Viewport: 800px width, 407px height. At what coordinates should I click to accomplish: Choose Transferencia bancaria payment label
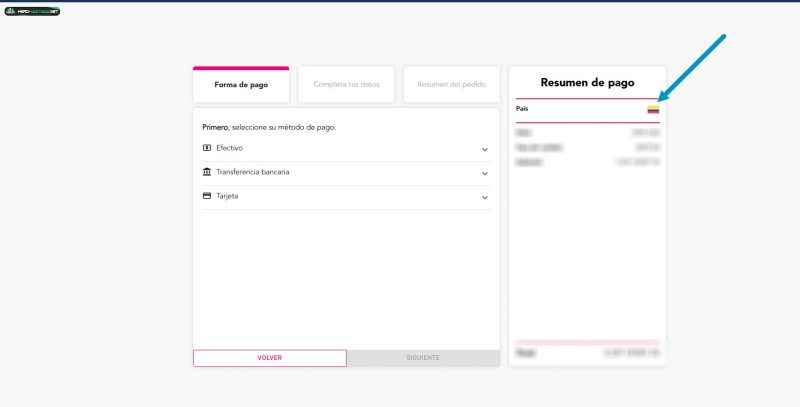tap(253, 172)
